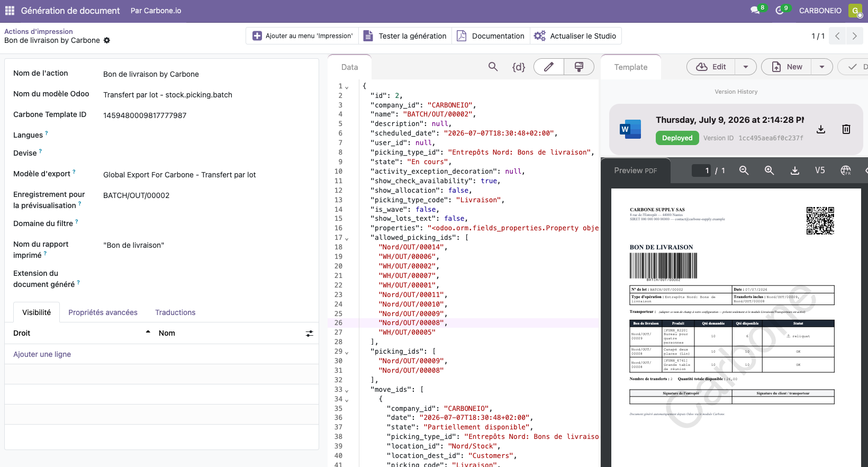This screenshot has height=467, width=868.
Task: Switch to the Propriétés avancées tab
Action: pos(103,312)
